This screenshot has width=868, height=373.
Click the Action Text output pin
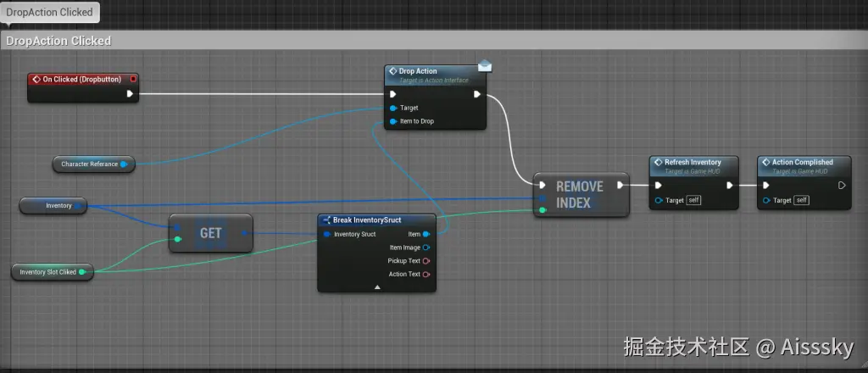[x=426, y=274]
